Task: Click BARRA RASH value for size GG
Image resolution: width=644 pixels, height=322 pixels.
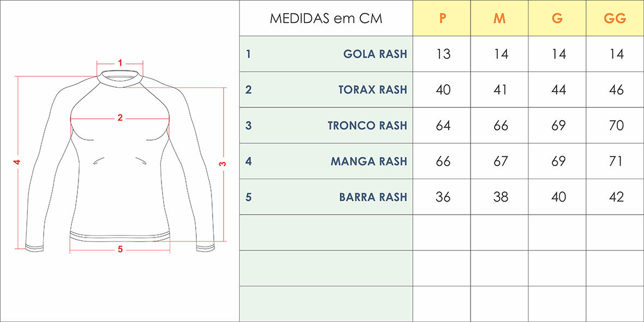Action: pyautogui.click(x=616, y=197)
